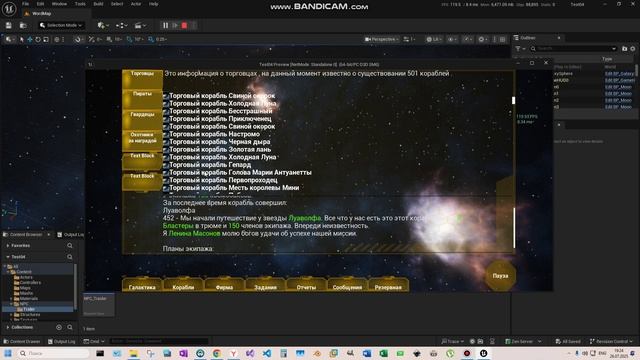Select the Пираты category button
This screenshot has height=360, width=640.
[142, 99]
